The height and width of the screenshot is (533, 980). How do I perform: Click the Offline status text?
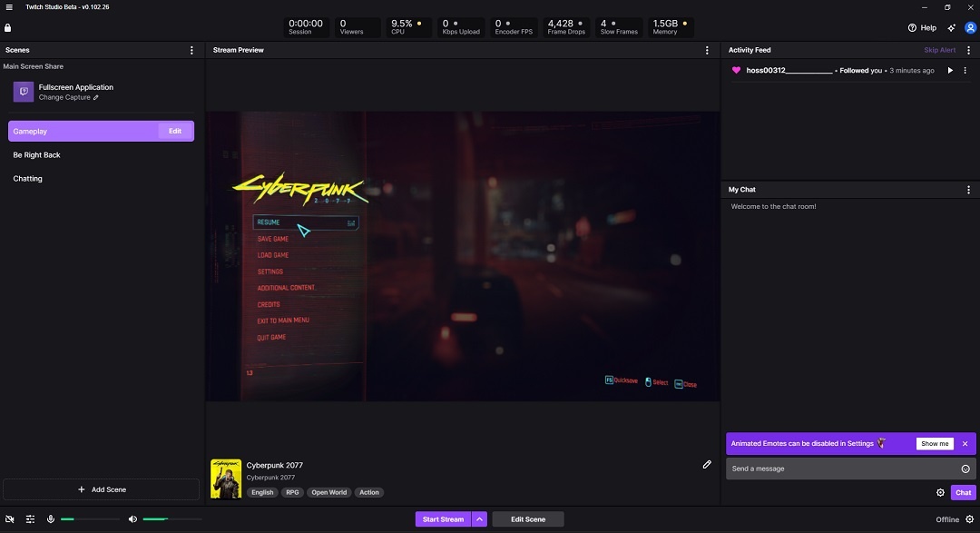(x=946, y=519)
